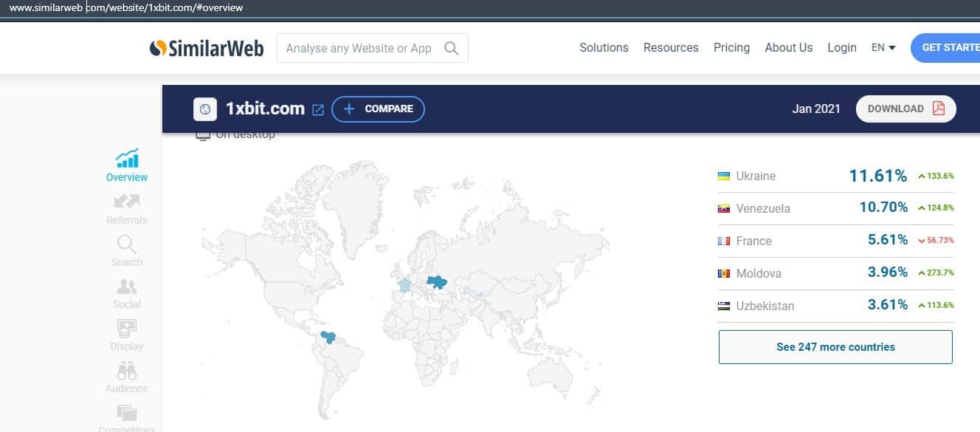Image resolution: width=980 pixels, height=432 pixels.
Task: Click the France country name
Action: [754, 241]
